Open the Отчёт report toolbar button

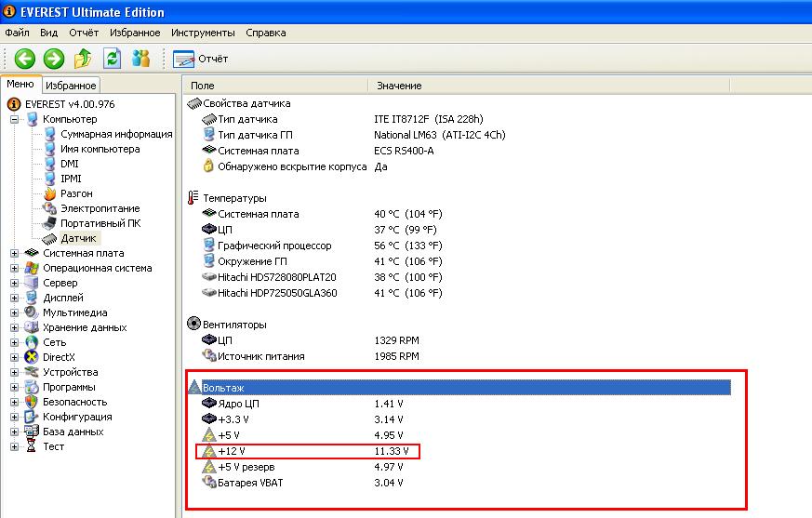click(200, 59)
